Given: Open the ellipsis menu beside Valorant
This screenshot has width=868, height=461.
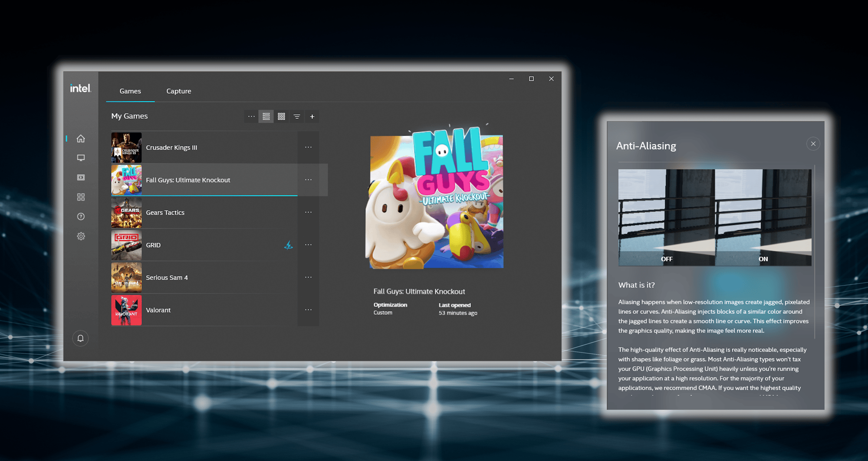Looking at the screenshot, I should 308,310.
